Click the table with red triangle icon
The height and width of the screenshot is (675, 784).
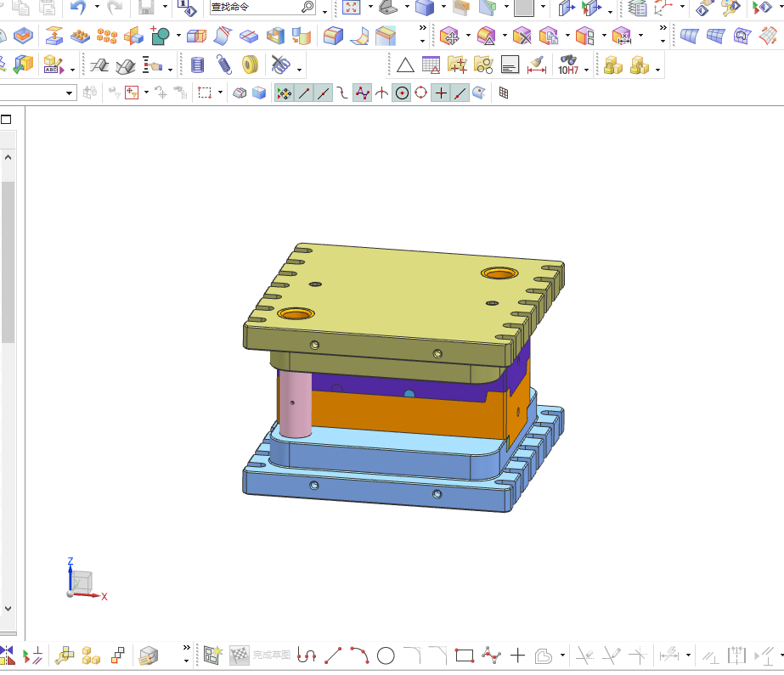tap(431, 65)
